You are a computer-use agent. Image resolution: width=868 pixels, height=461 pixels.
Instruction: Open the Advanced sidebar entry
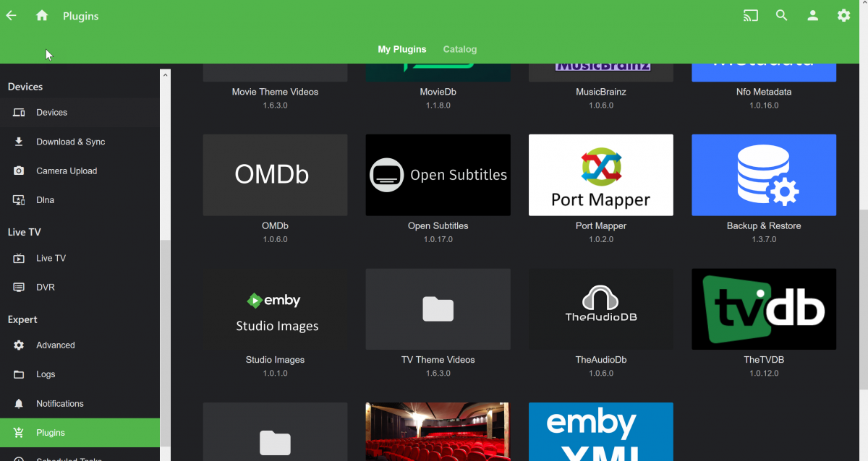80,345
